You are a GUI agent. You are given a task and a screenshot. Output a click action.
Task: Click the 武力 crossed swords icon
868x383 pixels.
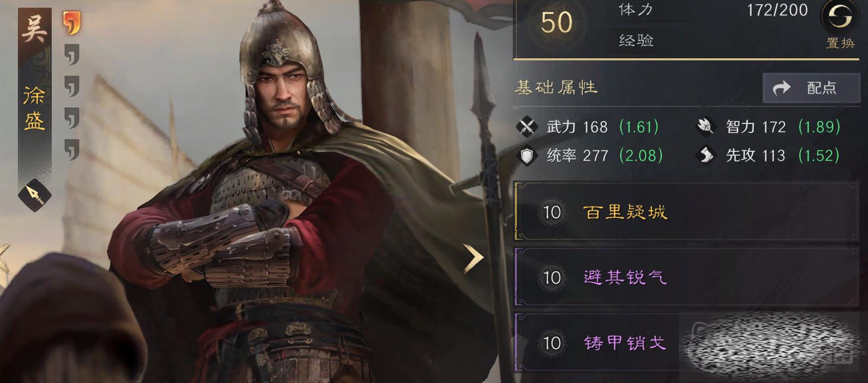tap(527, 126)
